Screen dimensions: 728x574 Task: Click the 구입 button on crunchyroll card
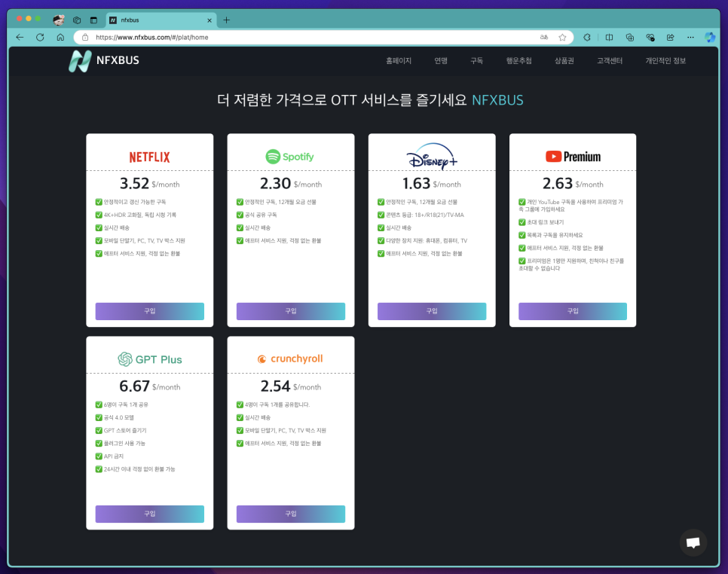click(291, 514)
